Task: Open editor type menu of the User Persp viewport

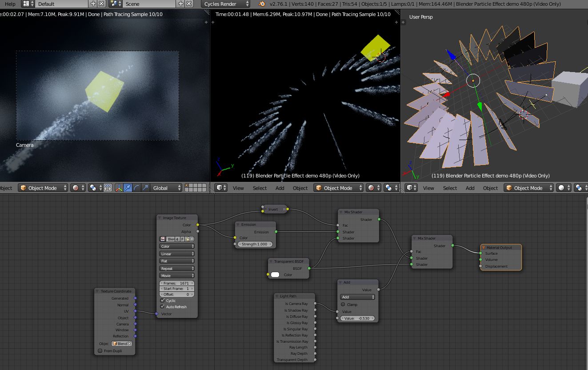Action: (412, 188)
